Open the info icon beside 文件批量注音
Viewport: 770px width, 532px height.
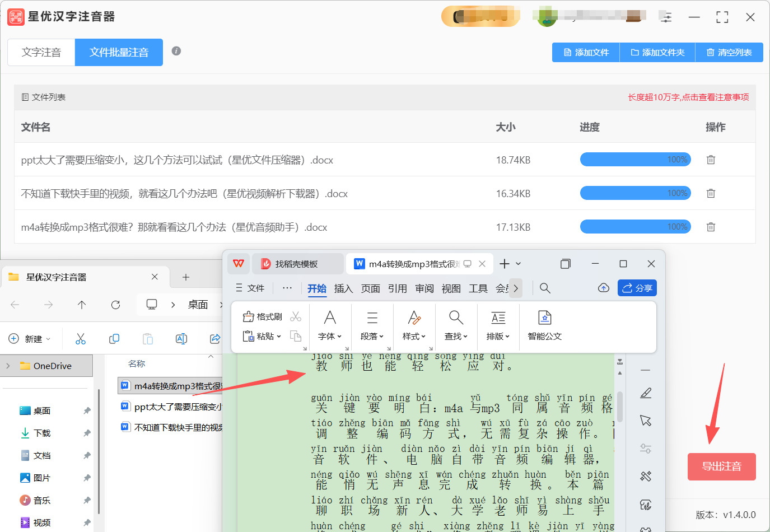click(x=176, y=51)
